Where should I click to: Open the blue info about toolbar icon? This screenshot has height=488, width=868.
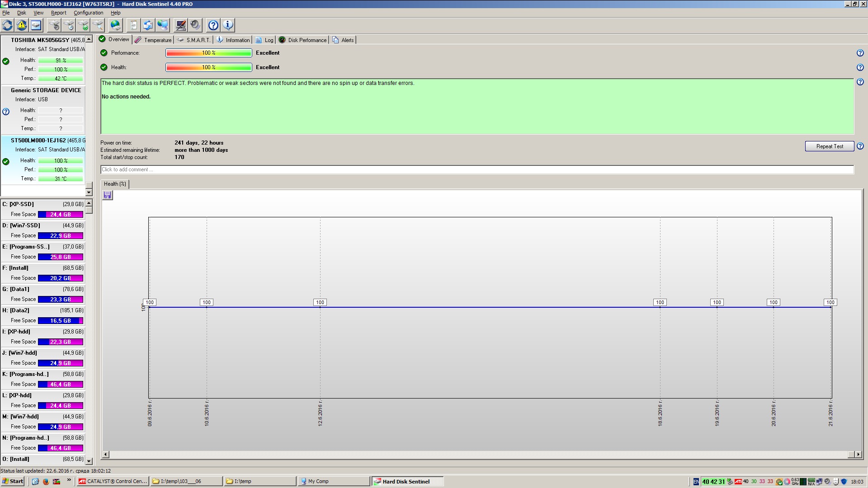pos(228,25)
